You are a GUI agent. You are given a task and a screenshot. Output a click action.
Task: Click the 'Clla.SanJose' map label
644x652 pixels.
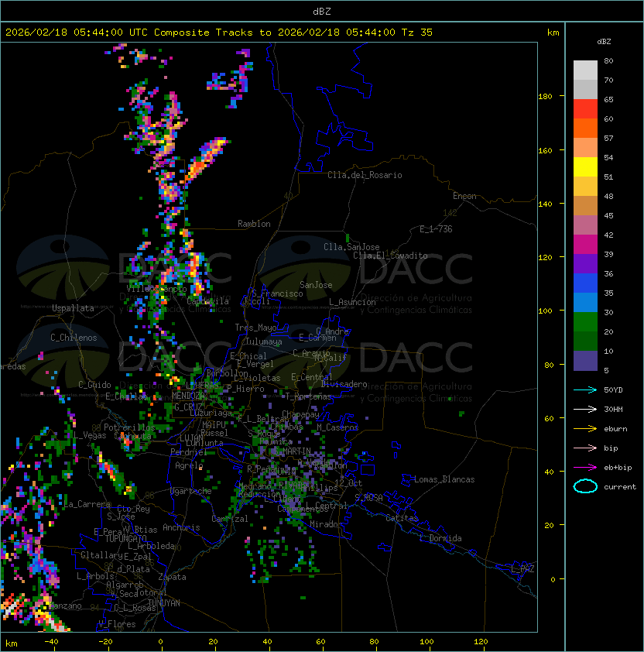point(351,247)
